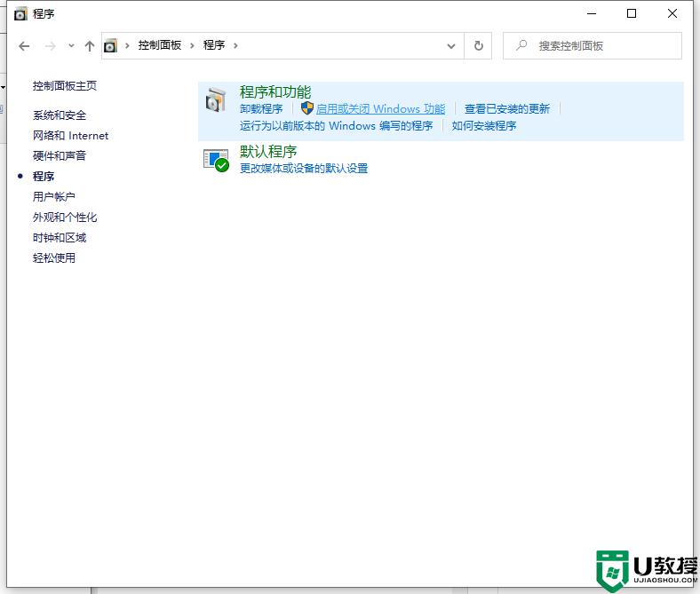
Task: Open the recent locations dropdown arrow
Action: [x=71, y=45]
